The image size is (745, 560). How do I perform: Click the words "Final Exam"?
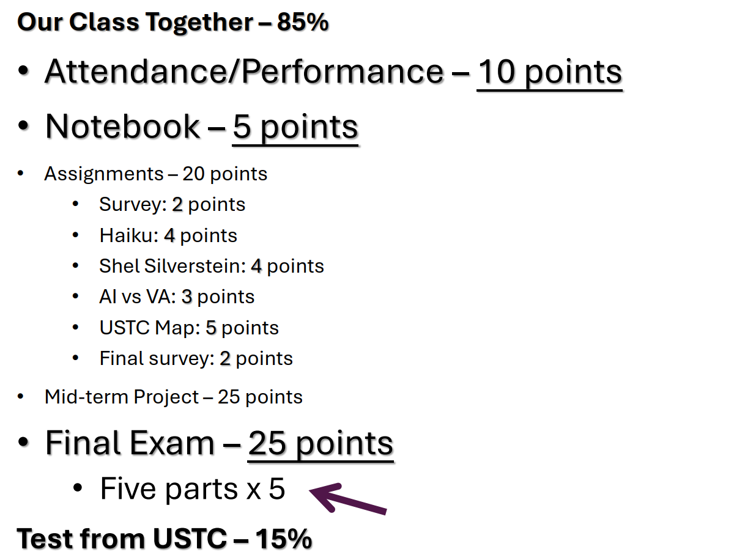130,443
